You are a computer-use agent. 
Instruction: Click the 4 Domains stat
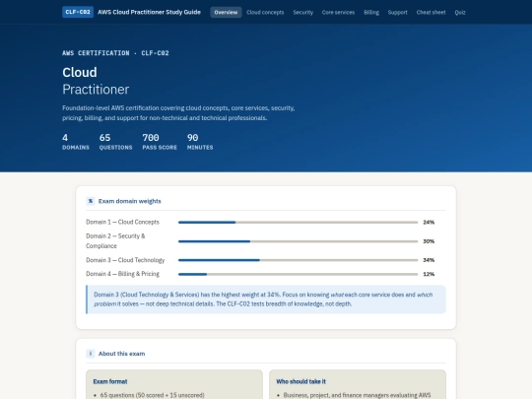click(x=76, y=142)
